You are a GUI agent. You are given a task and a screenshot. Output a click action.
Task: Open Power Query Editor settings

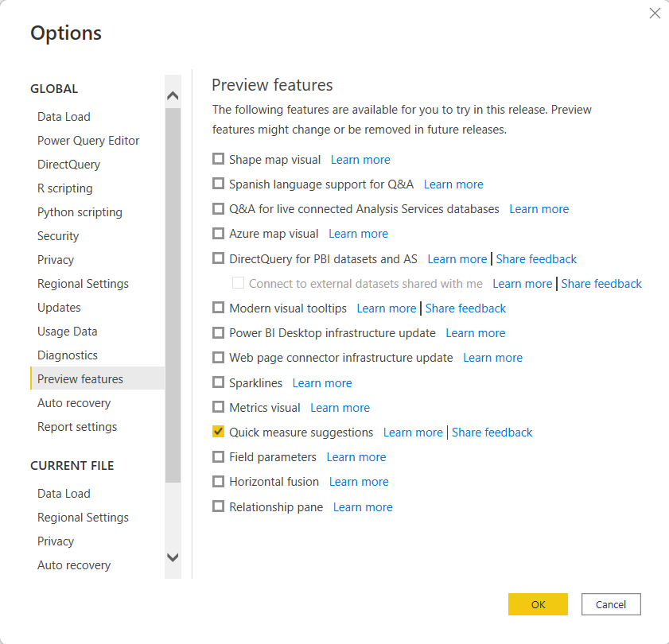pyautogui.click(x=88, y=140)
